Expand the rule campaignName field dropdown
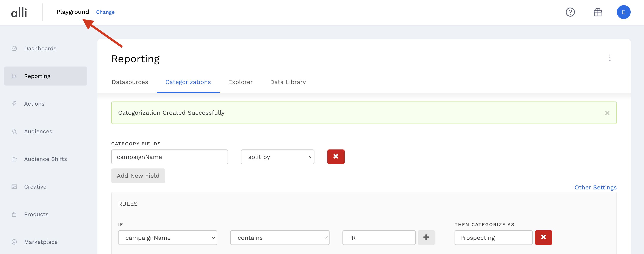Image resolution: width=644 pixels, height=254 pixels. click(167, 237)
